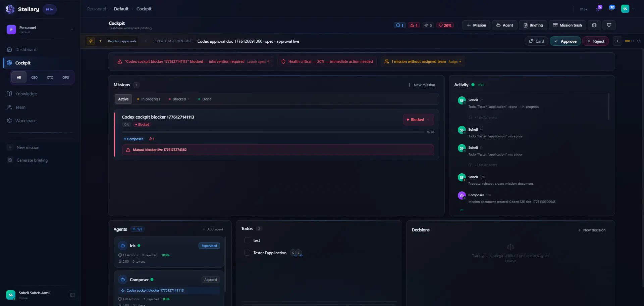
Task: Click the lightning pending approvals icon
Action: [91, 41]
